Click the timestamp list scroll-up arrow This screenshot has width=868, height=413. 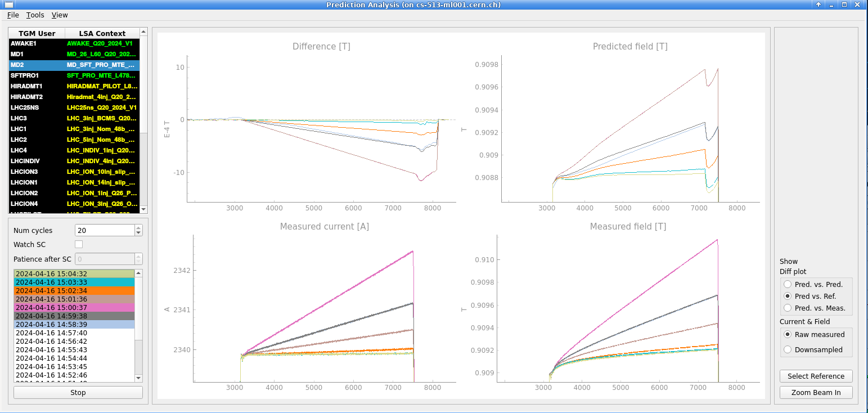tap(139, 273)
